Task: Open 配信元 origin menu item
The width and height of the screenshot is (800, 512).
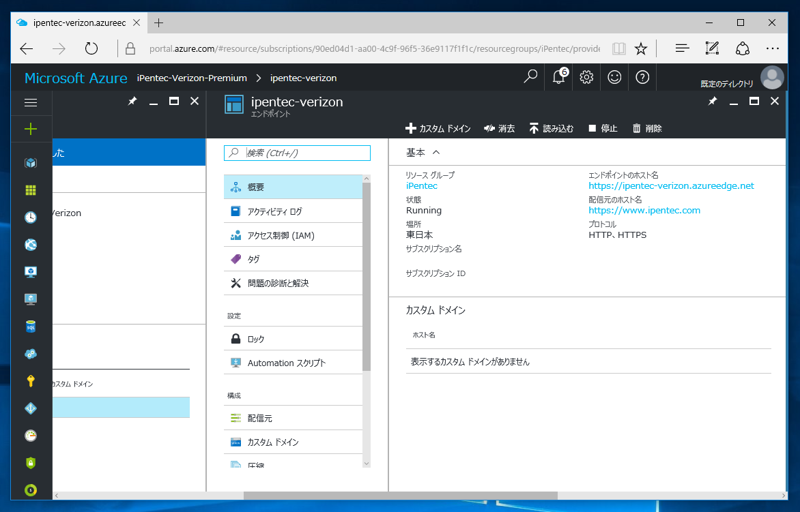Action: [x=293, y=418]
